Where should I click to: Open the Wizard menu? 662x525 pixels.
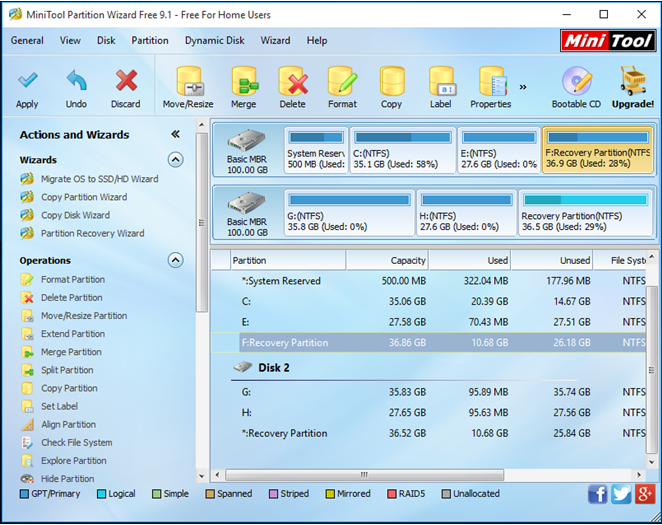tap(275, 41)
